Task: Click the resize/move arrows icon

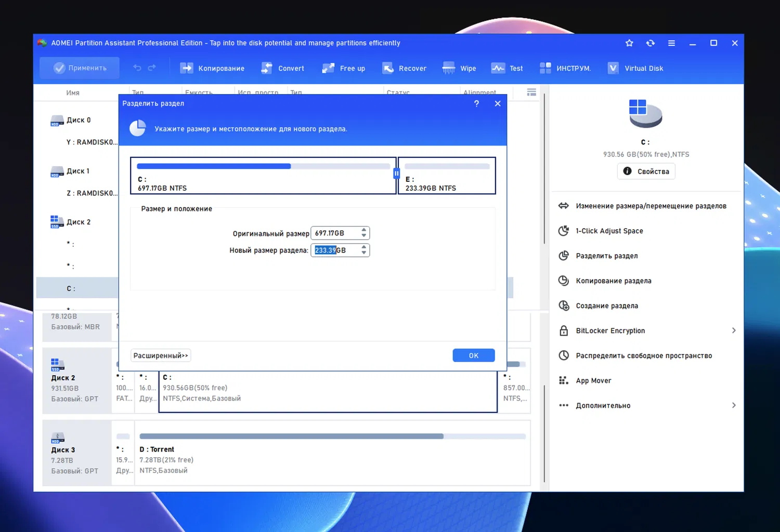Action: pyautogui.click(x=564, y=206)
